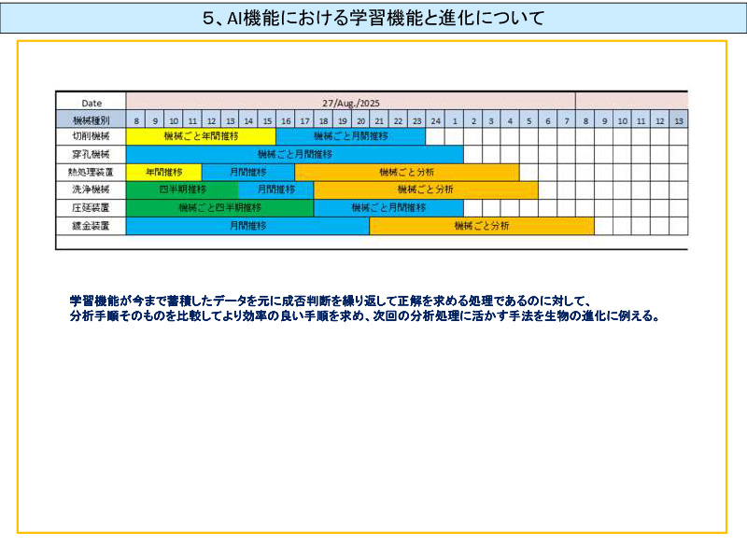This screenshot has width=747, height=560.
Task: Click hour column header 15
Action: pos(267,121)
